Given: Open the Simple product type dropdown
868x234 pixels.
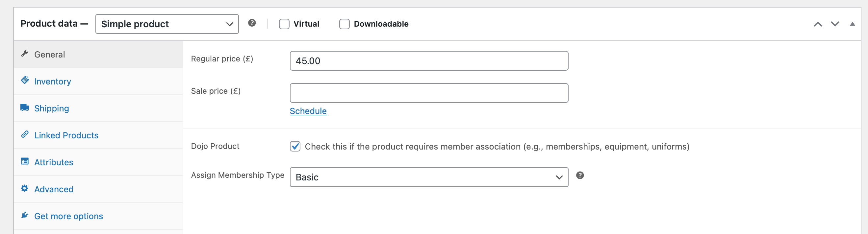Looking at the screenshot, I should pos(167,24).
